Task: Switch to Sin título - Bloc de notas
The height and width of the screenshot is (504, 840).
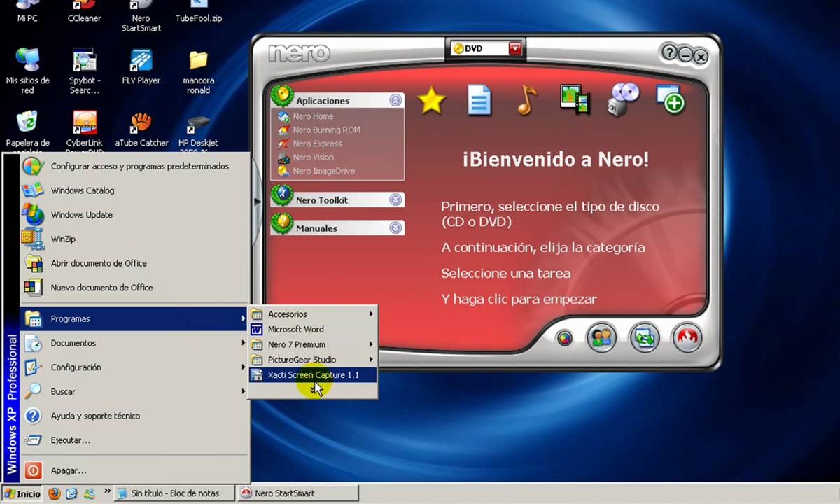Action: coord(174,493)
